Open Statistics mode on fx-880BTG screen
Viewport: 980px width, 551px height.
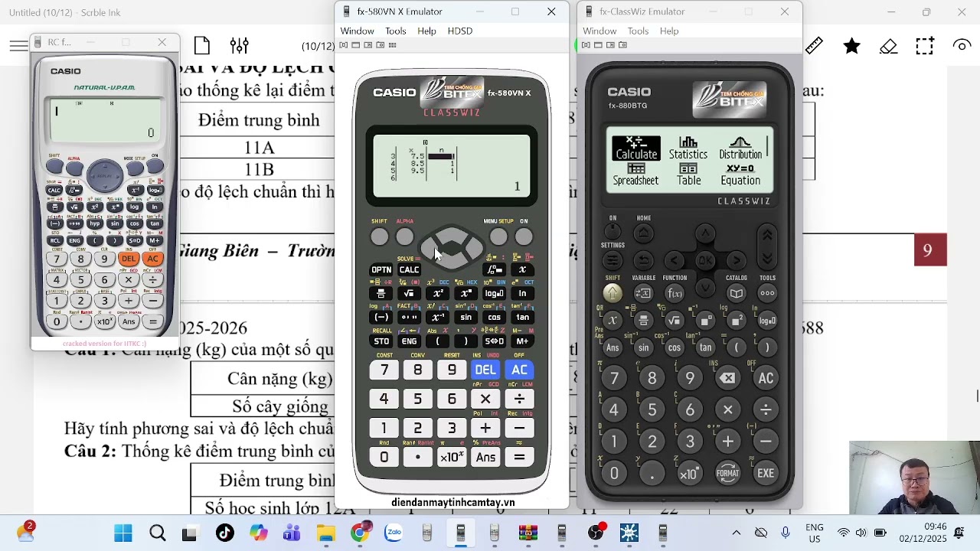tap(688, 148)
